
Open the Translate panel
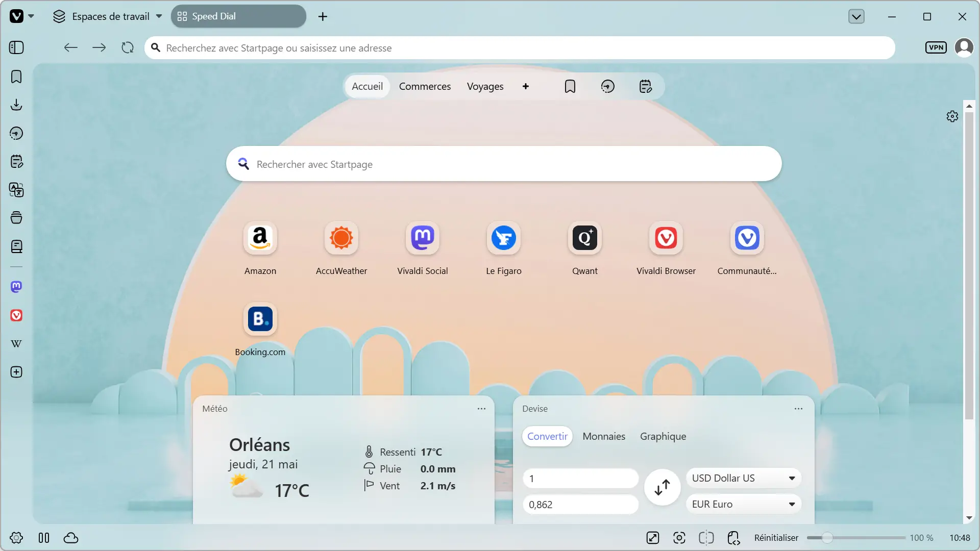(x=16, y=190)
